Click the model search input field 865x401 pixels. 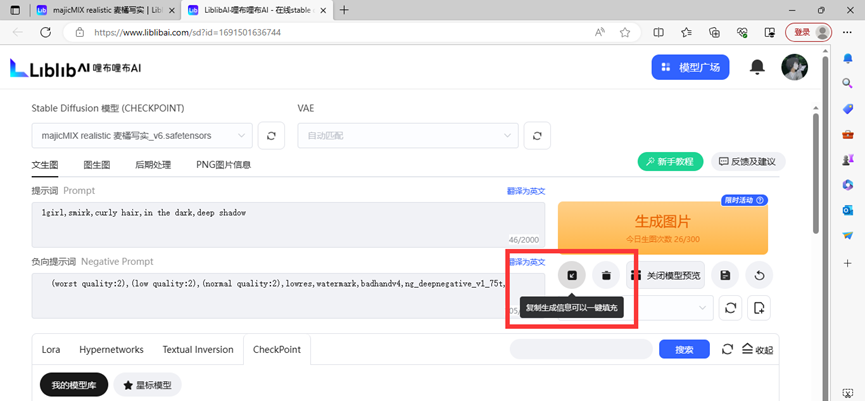point(581,349)
